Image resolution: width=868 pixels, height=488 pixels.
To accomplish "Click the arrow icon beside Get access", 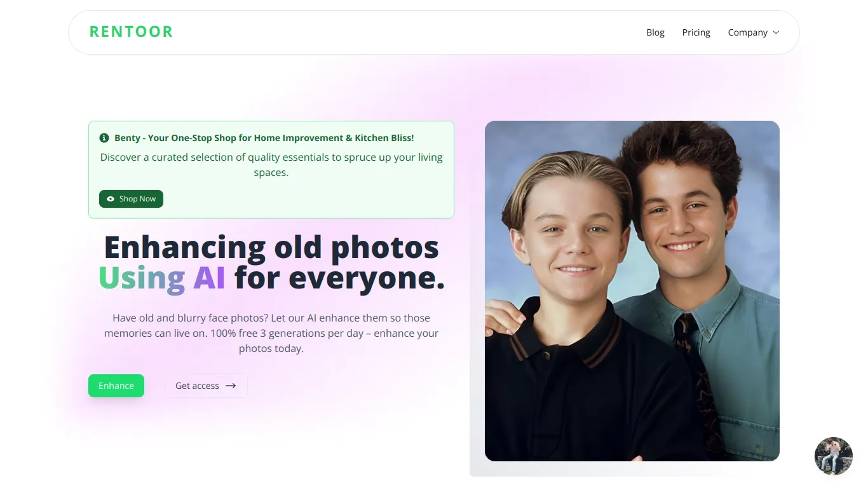I will coord(231,386).
